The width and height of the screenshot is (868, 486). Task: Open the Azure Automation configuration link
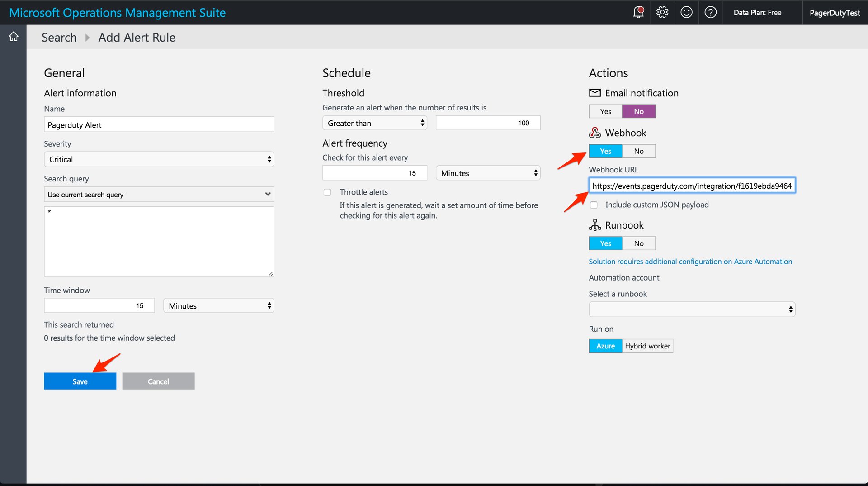tap(690, 261)
